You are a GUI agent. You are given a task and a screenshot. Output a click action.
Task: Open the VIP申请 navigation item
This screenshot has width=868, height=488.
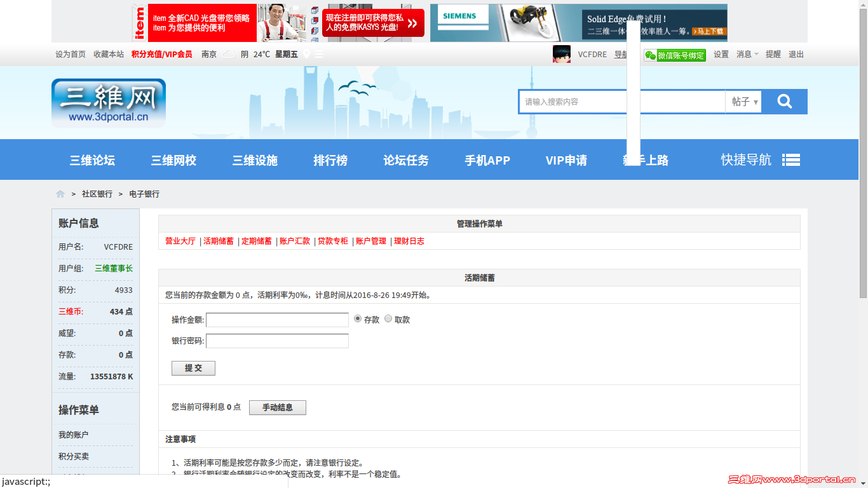pyautogui.click(x=566, y=160)
